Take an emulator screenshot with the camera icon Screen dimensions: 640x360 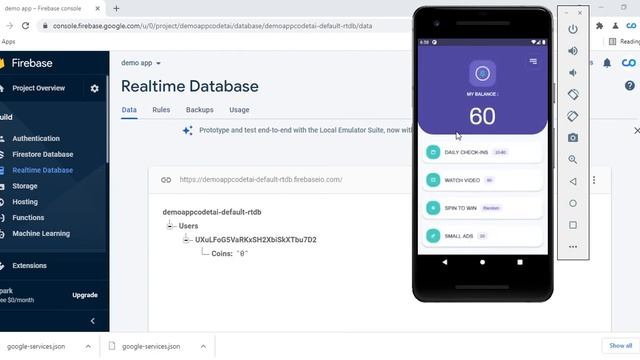pyautogui.click(x=573, y=138)
